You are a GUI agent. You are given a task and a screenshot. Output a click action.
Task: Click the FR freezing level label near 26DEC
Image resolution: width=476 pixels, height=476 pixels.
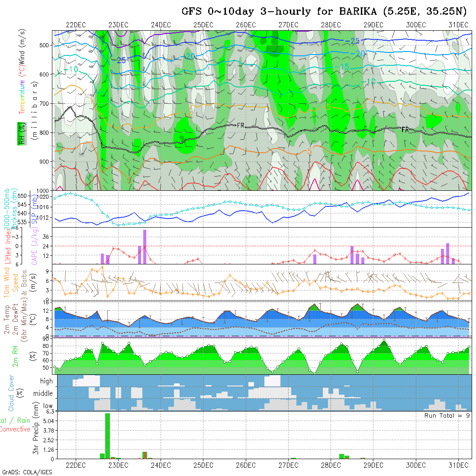(241, 125)
